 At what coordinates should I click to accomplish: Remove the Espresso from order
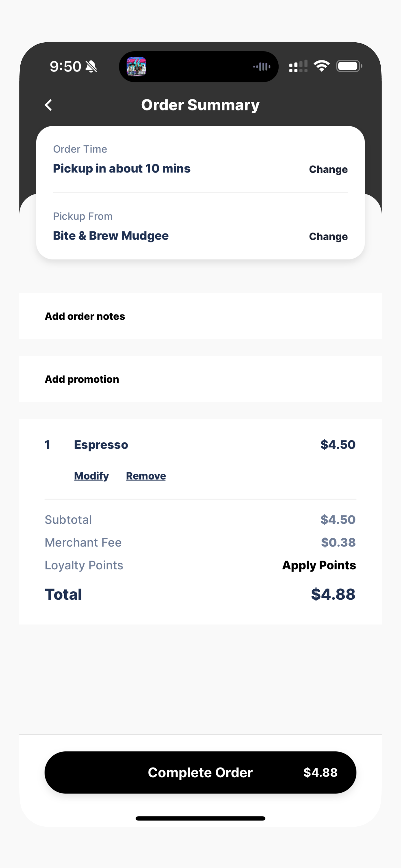coord(146,476)
